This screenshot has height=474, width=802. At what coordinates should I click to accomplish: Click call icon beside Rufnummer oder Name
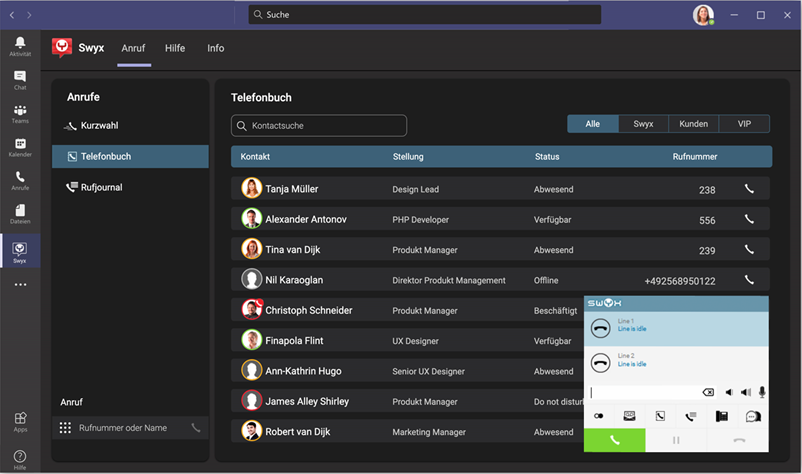click(196, 427)
